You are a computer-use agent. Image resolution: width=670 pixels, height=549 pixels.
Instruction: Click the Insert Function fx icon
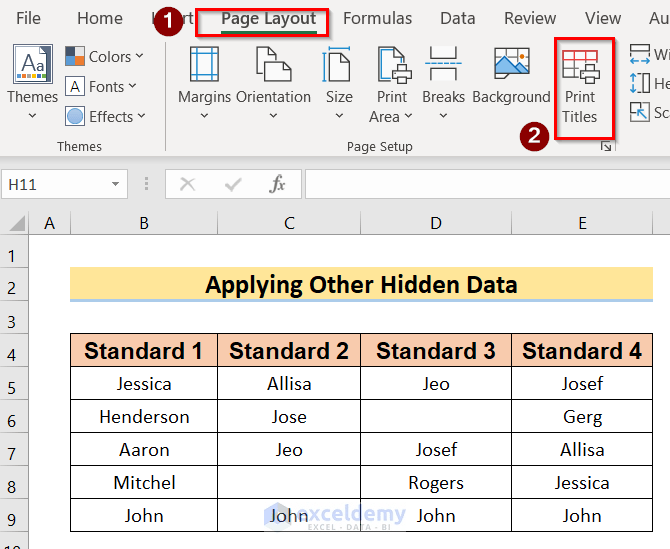point(277,185)
